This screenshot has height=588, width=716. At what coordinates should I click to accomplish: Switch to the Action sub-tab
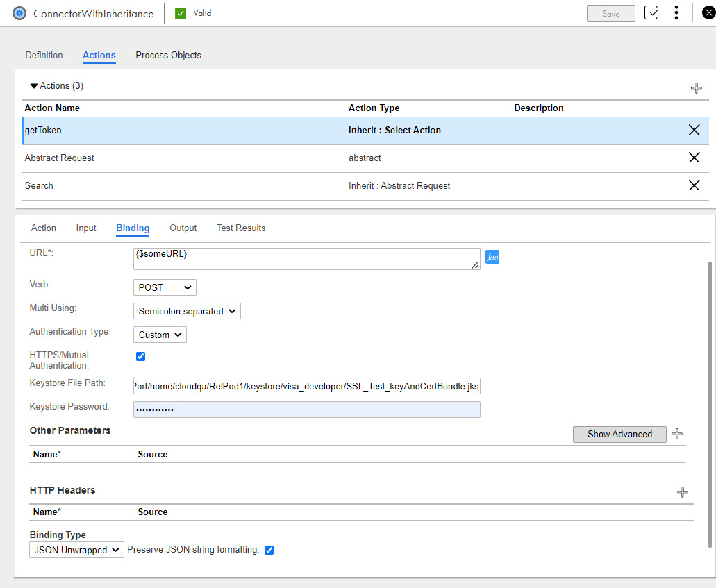pos(43,228)
